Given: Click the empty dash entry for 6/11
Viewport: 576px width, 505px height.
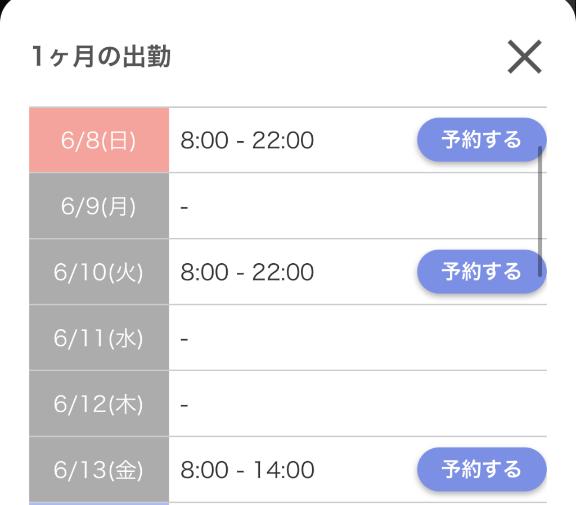Looking at the screenshot, I should 184,339.
